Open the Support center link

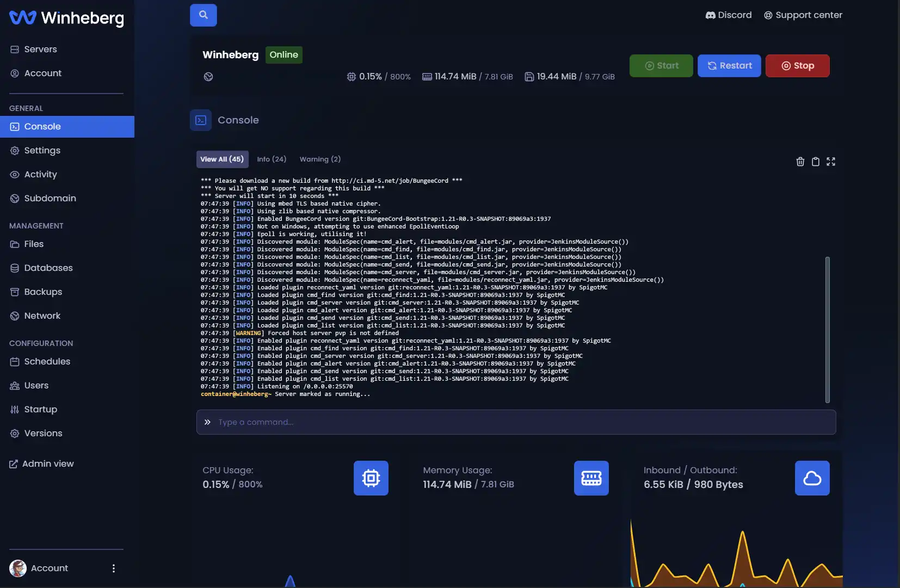[x=803, y=15]
